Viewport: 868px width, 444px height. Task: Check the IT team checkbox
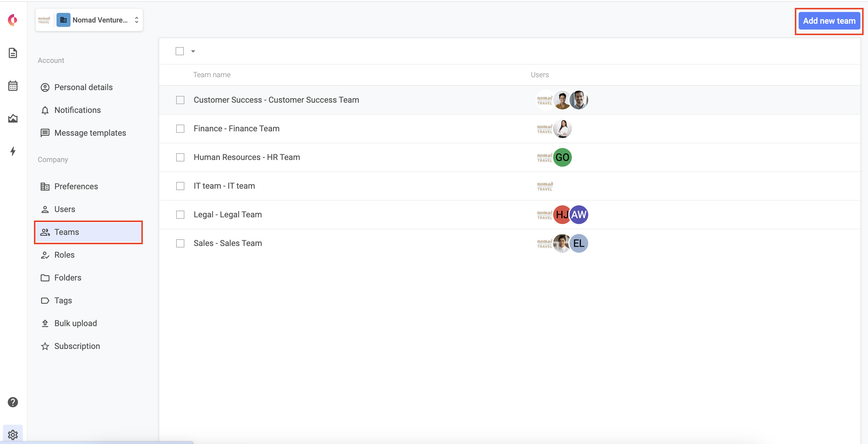click(180, 186)
